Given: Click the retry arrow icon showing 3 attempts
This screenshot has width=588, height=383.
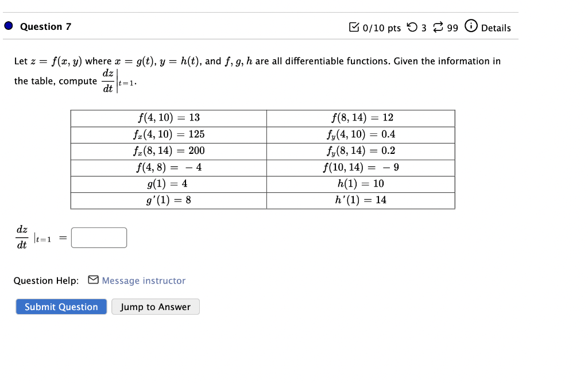Looking at the screenshot, I should coord(412,26).
